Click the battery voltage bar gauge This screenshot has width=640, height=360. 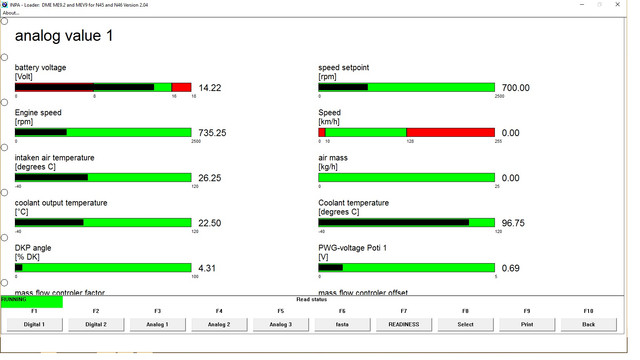click(x=103, y=87)
